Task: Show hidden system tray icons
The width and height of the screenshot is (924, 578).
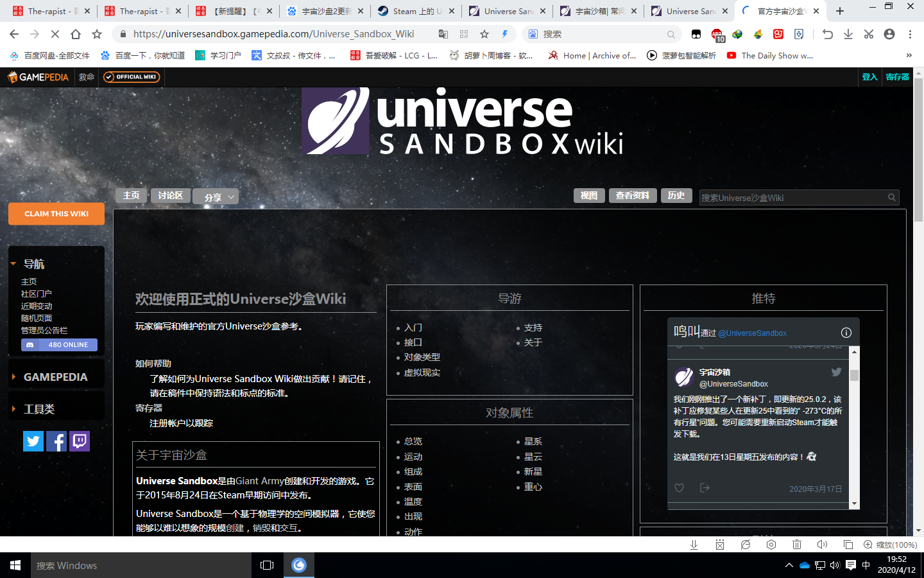Action: coord(789,565)
